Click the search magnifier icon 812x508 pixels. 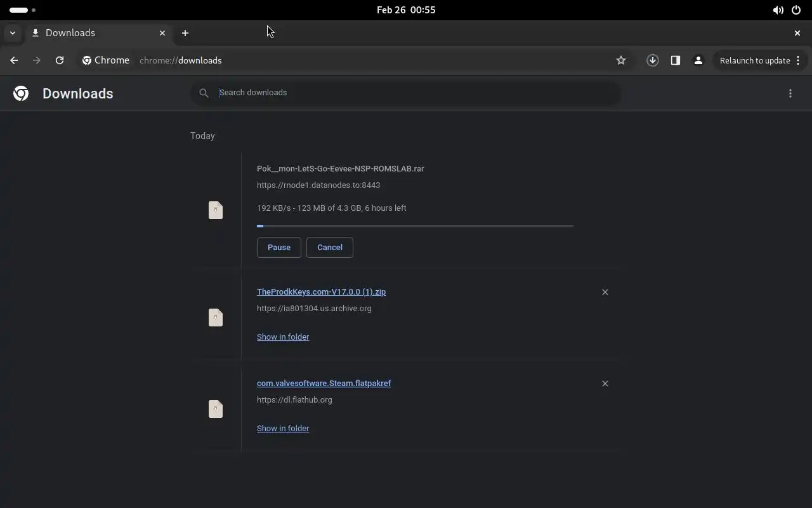[x=204, y=93]
